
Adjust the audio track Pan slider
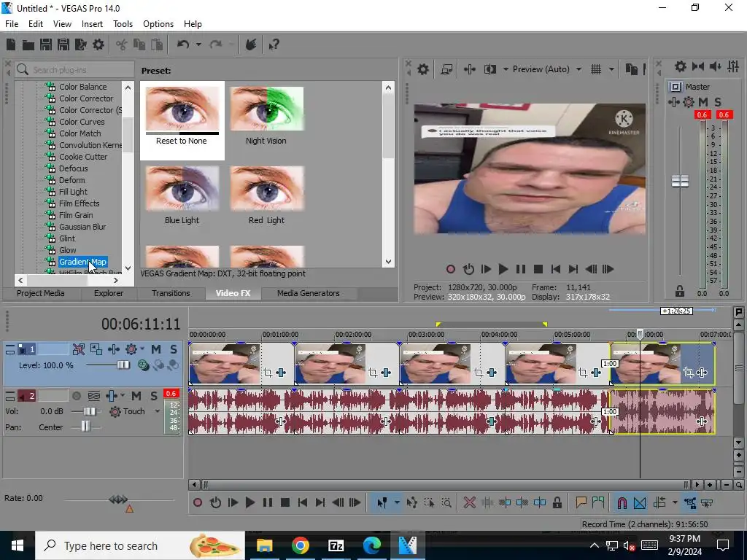(85, 426)
